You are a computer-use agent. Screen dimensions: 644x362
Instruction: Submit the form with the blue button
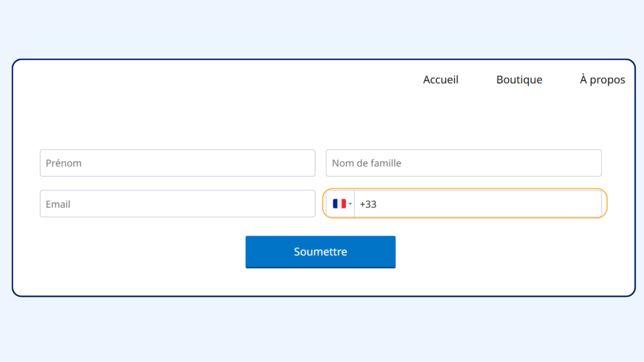click(320, 252)
